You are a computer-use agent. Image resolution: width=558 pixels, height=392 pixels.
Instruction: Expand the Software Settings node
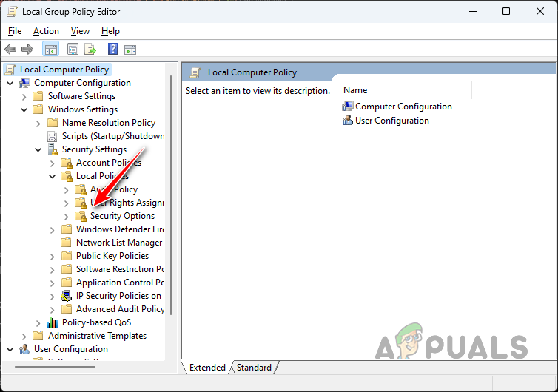point(24,97)
